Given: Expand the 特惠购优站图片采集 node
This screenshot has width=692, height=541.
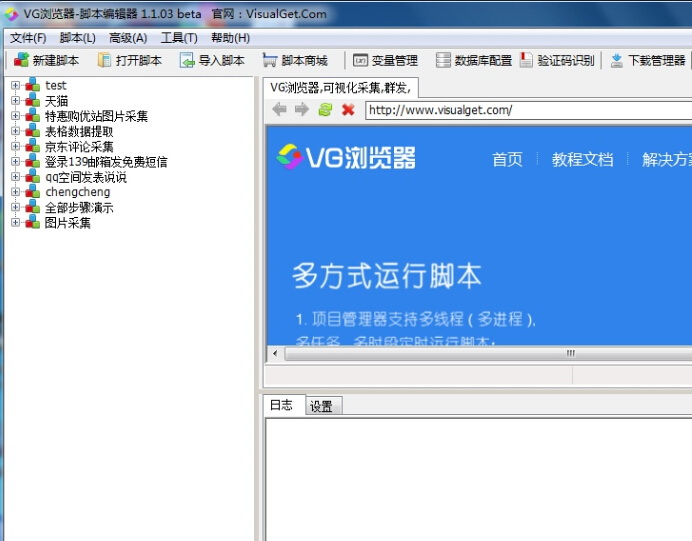Looking at the screenshot, I should (x=15, y=116).
